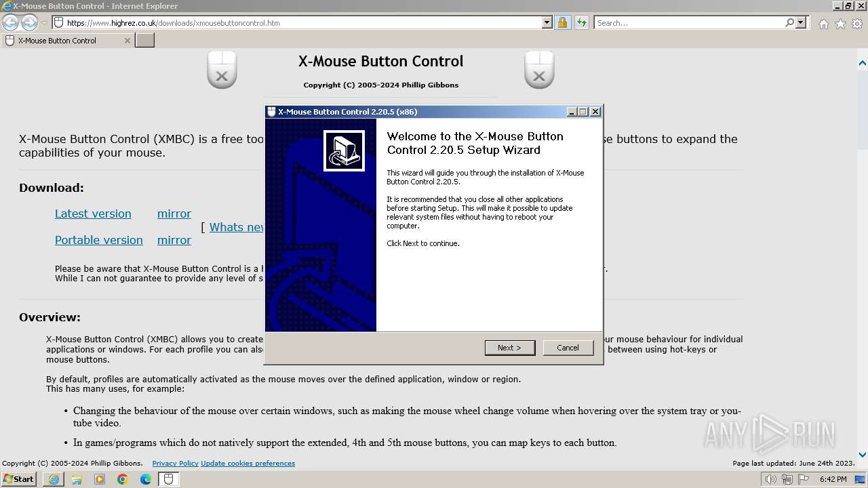Open the media player taskbar icon
The height and width of the screenshot is (488, 868).
(100, 479)
